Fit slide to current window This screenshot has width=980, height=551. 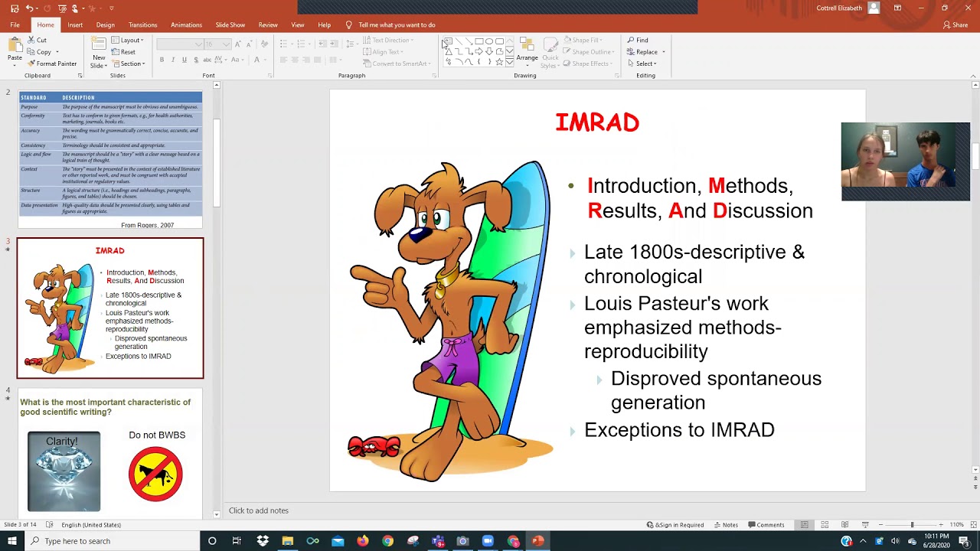click(973, 525)
